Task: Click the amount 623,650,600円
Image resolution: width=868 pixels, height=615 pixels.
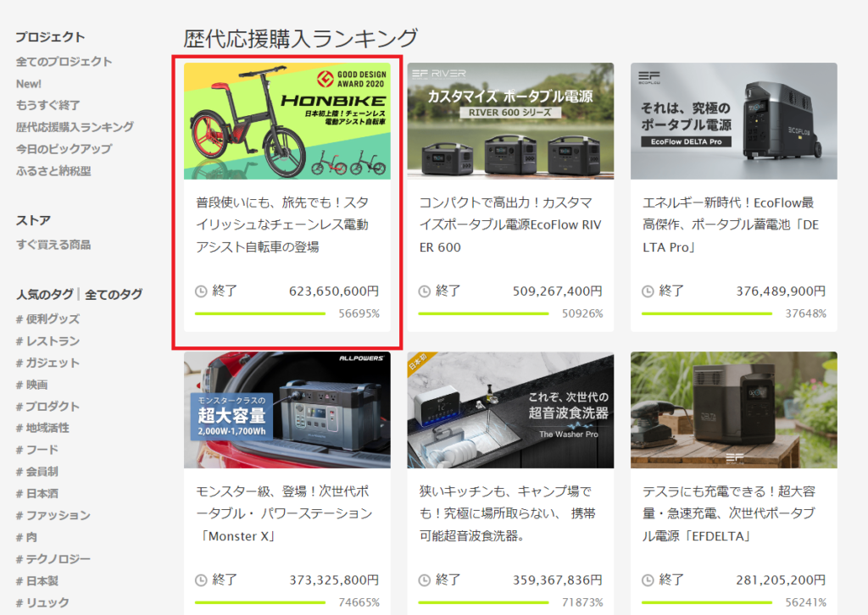Action: [334, 291]
